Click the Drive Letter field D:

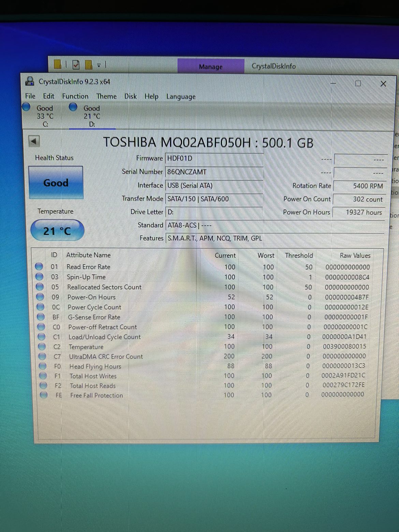pos(214,212)
